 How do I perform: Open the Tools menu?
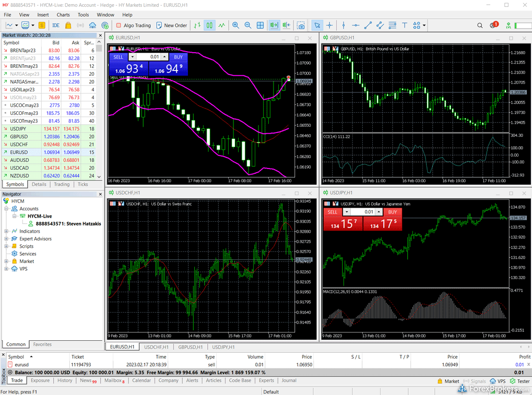[83, 15]
